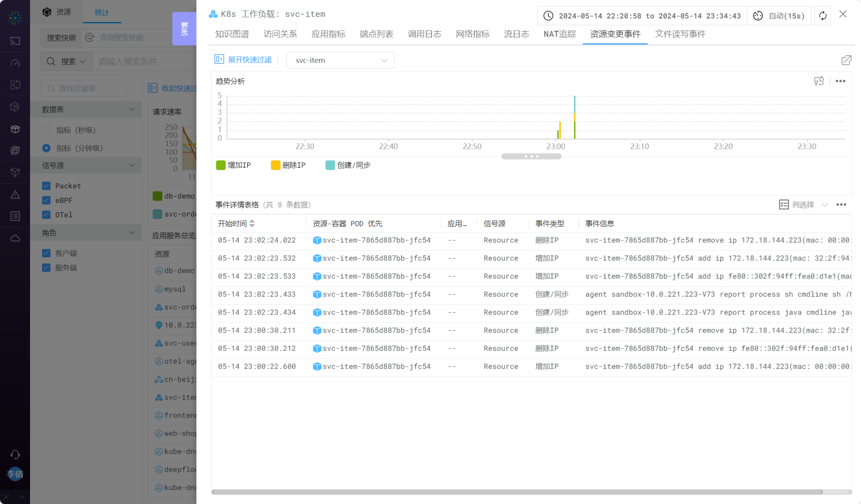
Task: Click the 删除IP yellow legend swatch
Action: [x=275, y=165]
